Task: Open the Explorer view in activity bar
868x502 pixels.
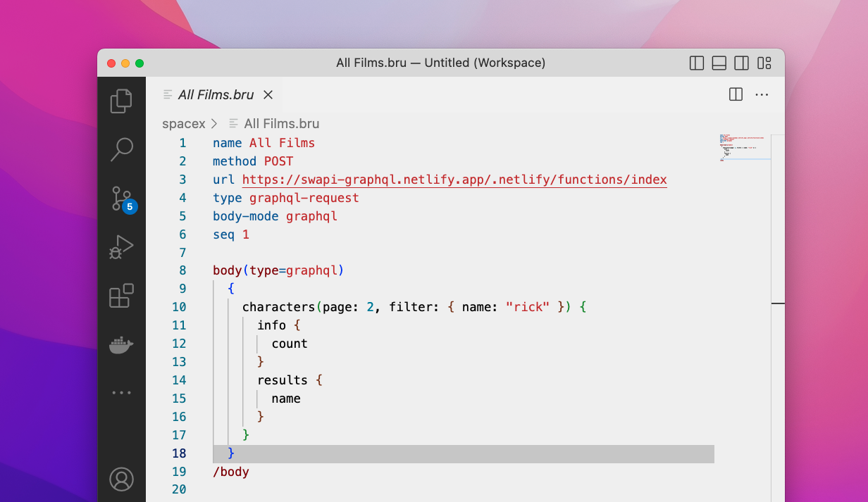Action: pos(121,101)
